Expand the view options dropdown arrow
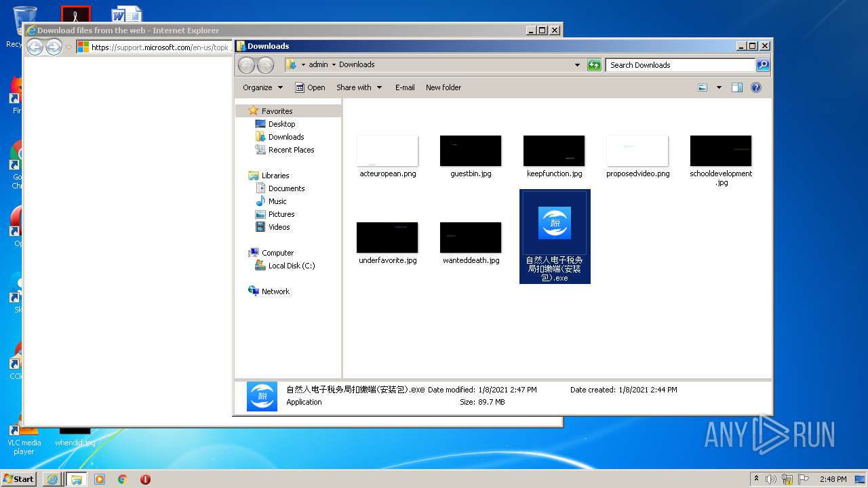Viewport: 868px width, 488px height. (719, 87)
